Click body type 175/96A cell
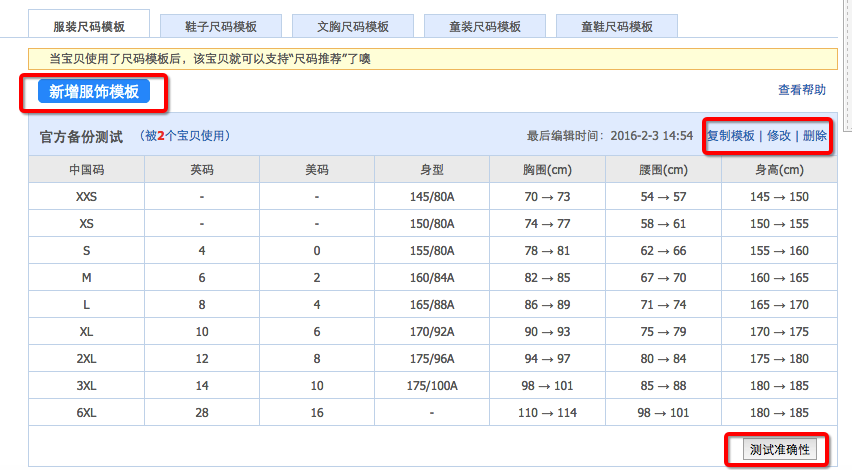 click(432, 359)
